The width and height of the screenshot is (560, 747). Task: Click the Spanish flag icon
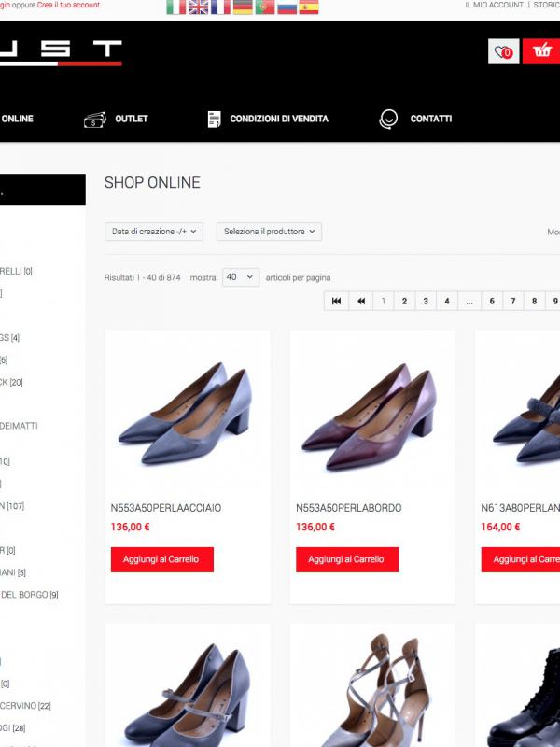pyautogui.click(x=309, y=7)
